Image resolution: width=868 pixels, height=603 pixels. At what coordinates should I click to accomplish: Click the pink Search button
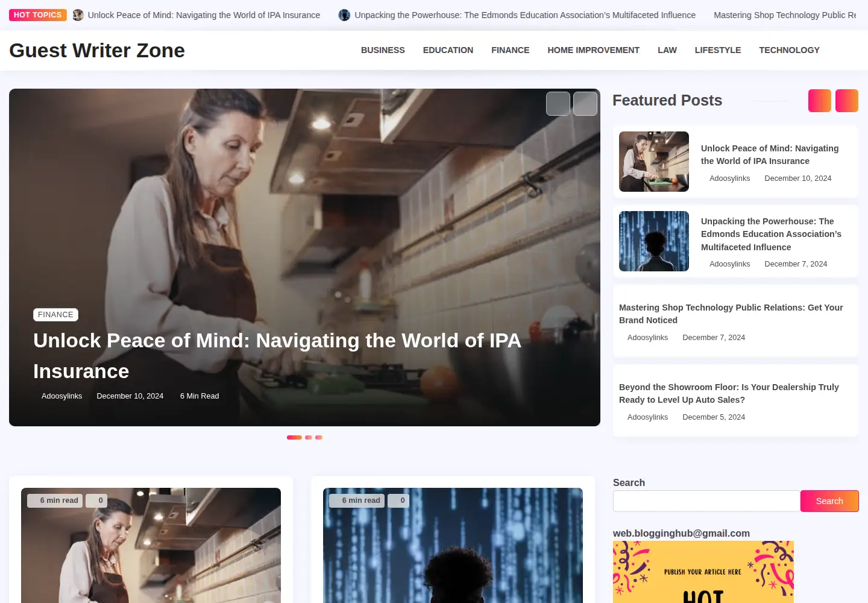click(x=829, y=501)
